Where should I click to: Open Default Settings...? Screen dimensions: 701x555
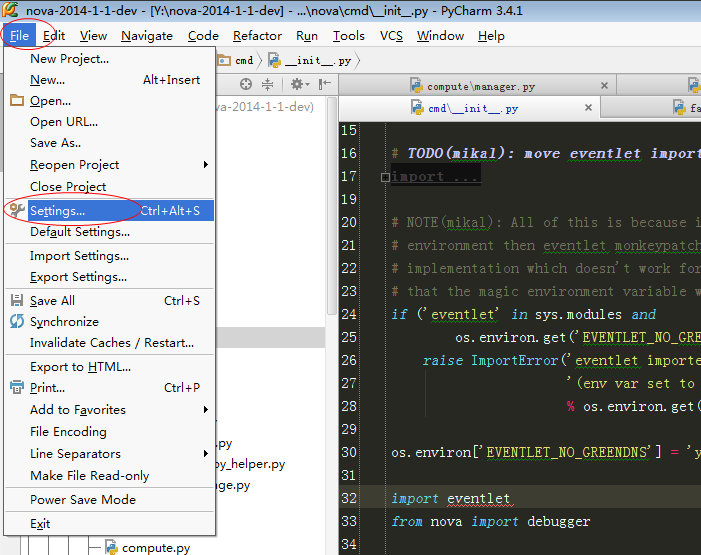[110, 232]
